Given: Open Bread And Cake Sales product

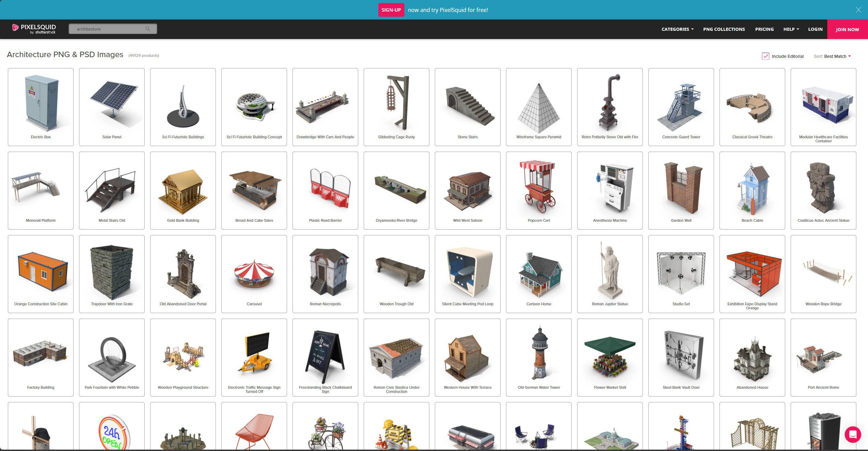Looking at the screenshot, I should [254, 190].
